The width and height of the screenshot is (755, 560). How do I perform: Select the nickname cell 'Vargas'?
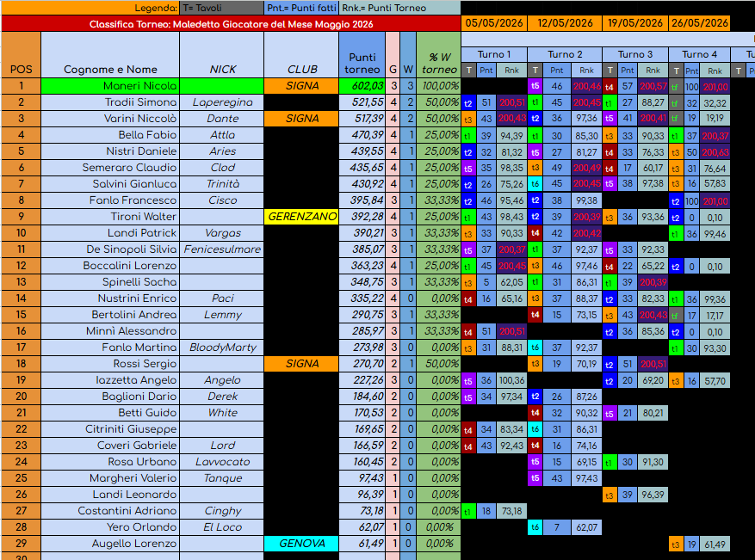click(222, 233)
